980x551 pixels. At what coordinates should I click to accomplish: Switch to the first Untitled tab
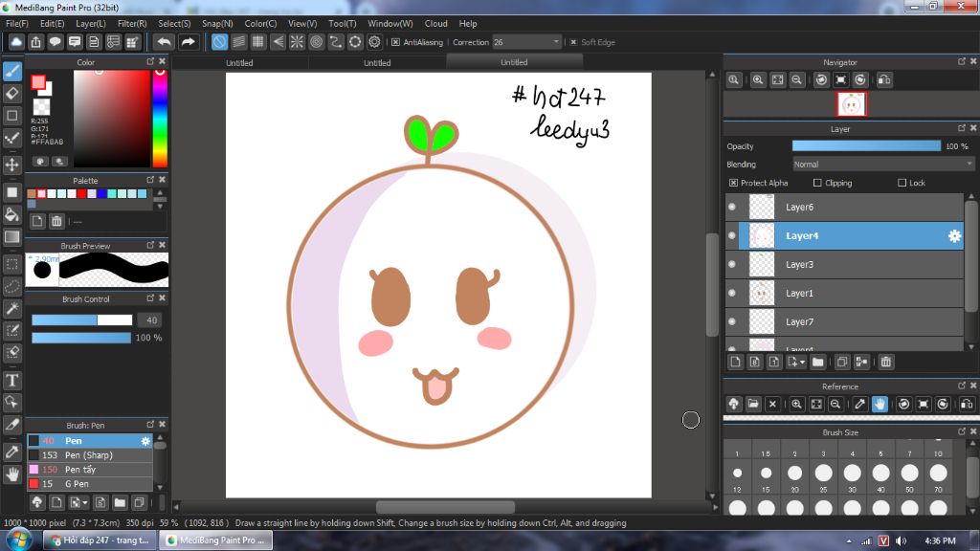click(x=239, y=62)
